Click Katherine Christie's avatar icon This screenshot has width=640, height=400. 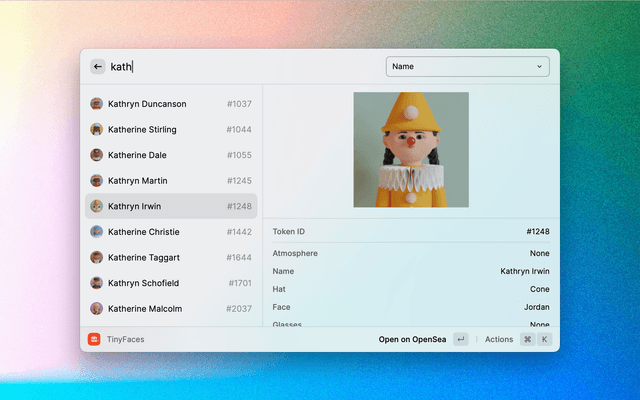click(x=96, y=232)
